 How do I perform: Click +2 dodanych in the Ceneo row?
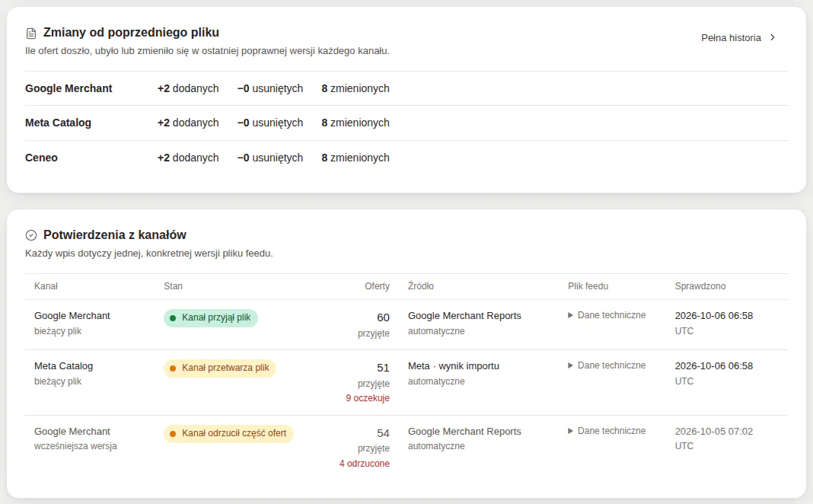[x=188, y=158]
